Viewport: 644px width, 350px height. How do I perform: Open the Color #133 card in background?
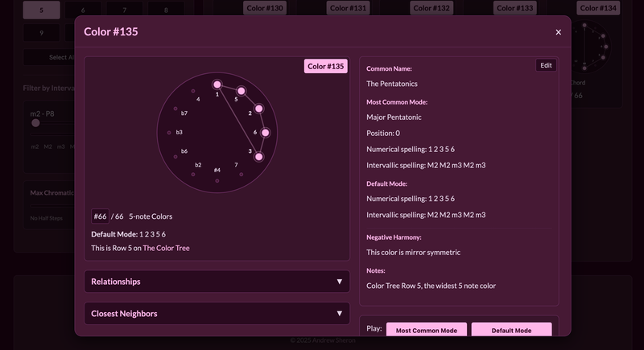[514, 8]
